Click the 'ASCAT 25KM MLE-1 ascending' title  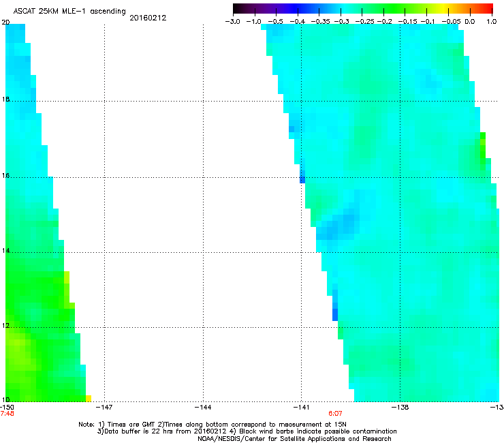[x=69, y=12]
